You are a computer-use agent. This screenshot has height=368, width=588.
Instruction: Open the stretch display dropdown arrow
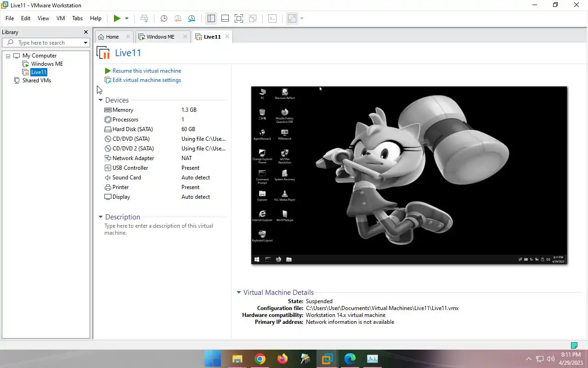pyautogui.click(x=302, y=18)
